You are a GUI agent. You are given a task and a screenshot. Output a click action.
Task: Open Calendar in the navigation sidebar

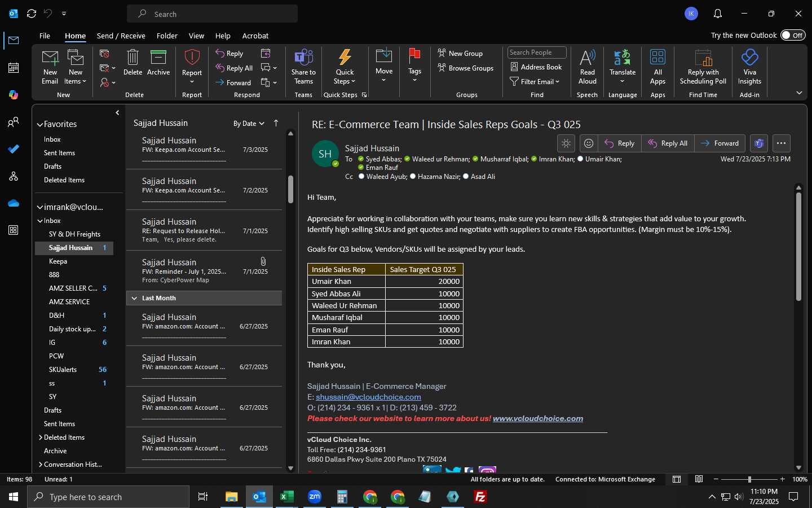point(14,68)
